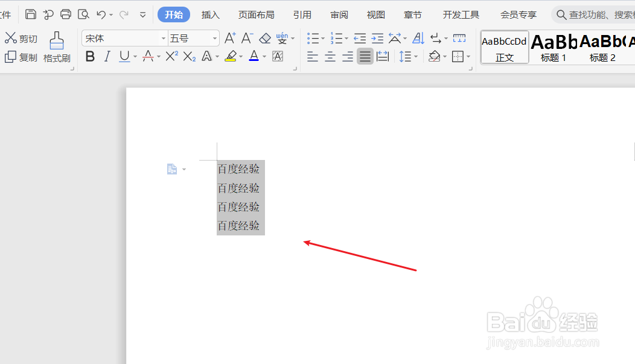
Task: Expand font color dropdown arrow
Action: (264, 57)
